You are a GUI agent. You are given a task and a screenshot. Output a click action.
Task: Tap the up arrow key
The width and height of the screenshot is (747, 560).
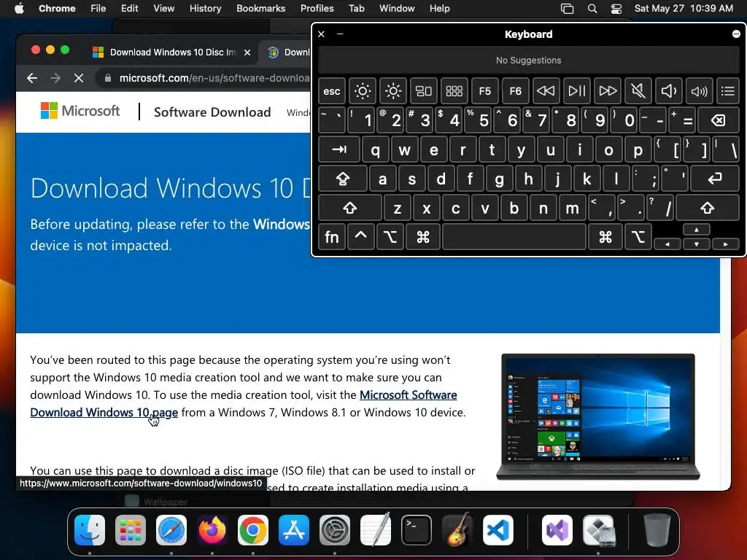point(697,230)
